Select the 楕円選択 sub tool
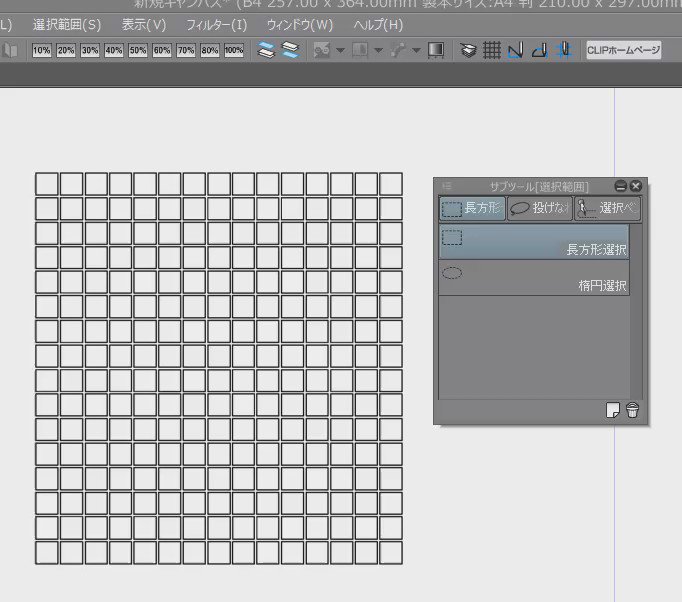Viewport: 682px width, 602px height. click(x=534, y=278)
